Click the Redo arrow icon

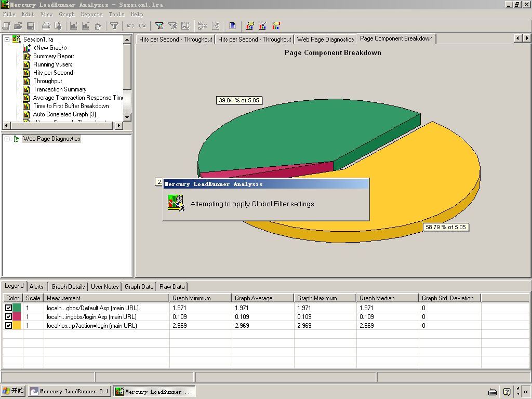coord(142,26)
